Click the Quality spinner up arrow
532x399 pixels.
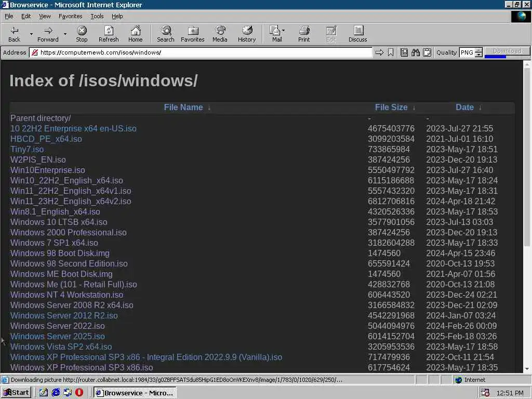pos(478,50)
